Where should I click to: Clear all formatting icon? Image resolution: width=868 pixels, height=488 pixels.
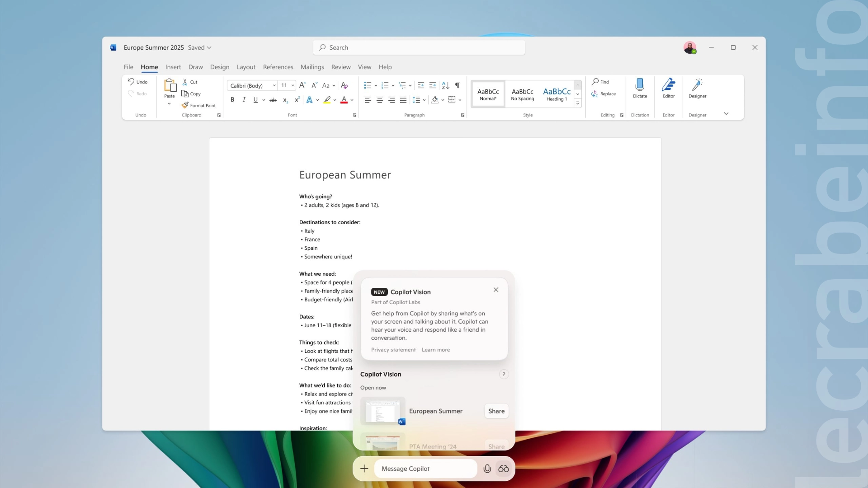coord(344,85)
